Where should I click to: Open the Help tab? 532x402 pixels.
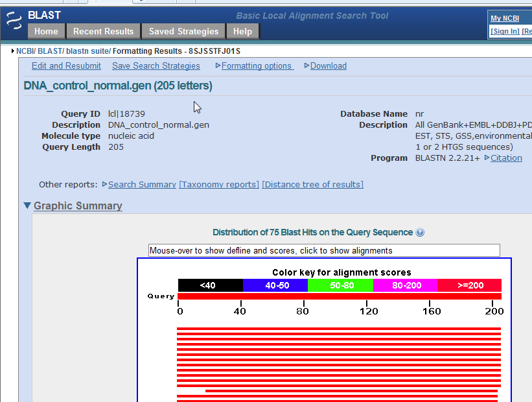click(242, 31)
